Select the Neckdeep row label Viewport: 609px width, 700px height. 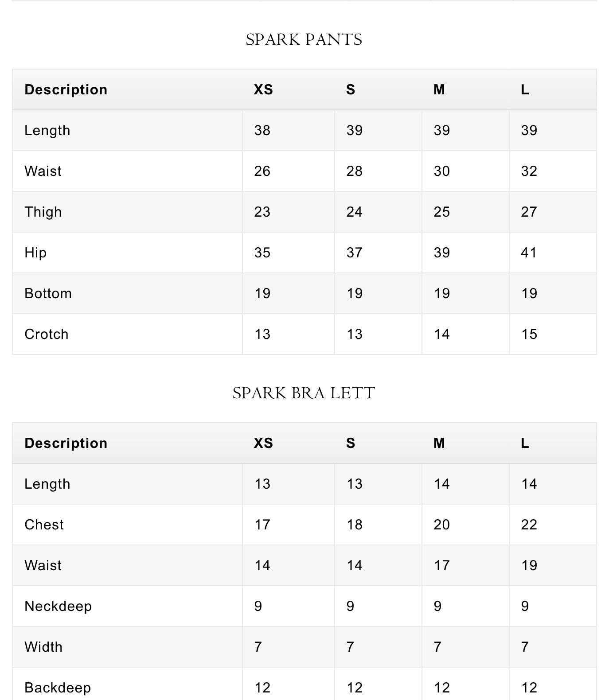58,607
